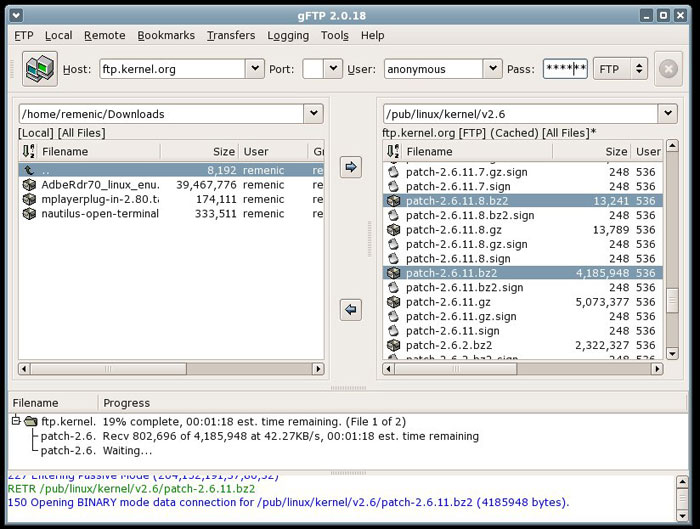Screen dimensions: 700x529
Task: Click the local pane sort order icon
Action: (29, 151)
